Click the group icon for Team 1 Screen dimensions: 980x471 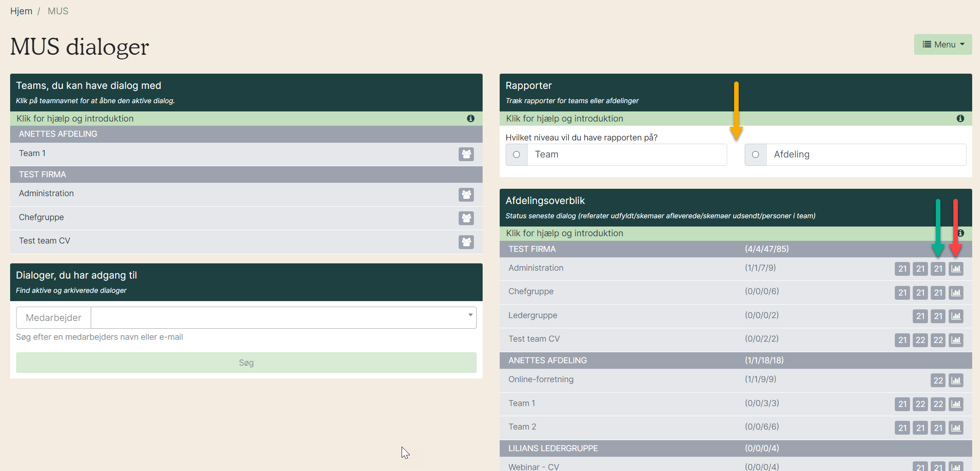click(466, 154)
